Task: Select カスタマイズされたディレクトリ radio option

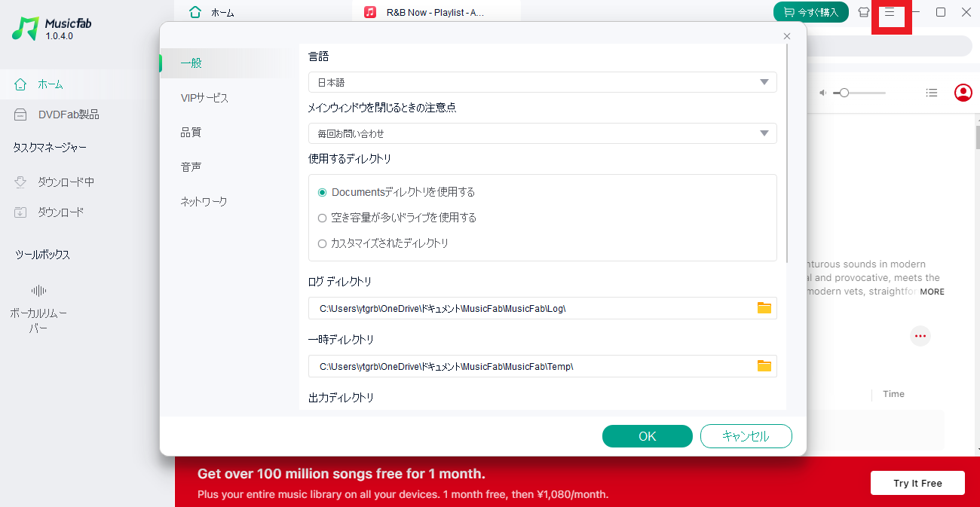Action: pyautogui.click(x=323, y=243)
